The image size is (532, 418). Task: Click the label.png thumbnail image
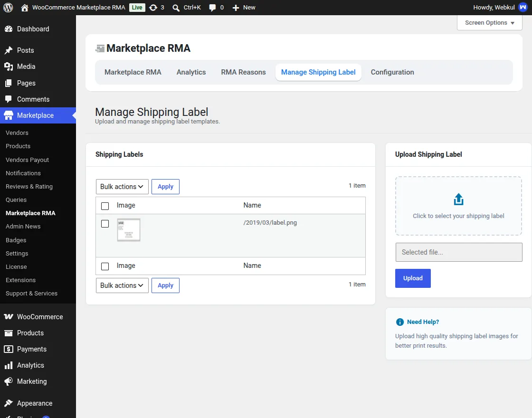click(129, 230)
